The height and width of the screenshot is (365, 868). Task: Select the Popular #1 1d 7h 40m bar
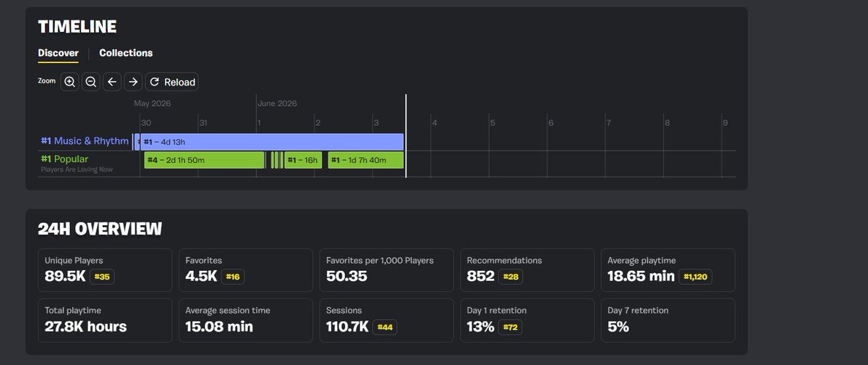pos(365,160)
